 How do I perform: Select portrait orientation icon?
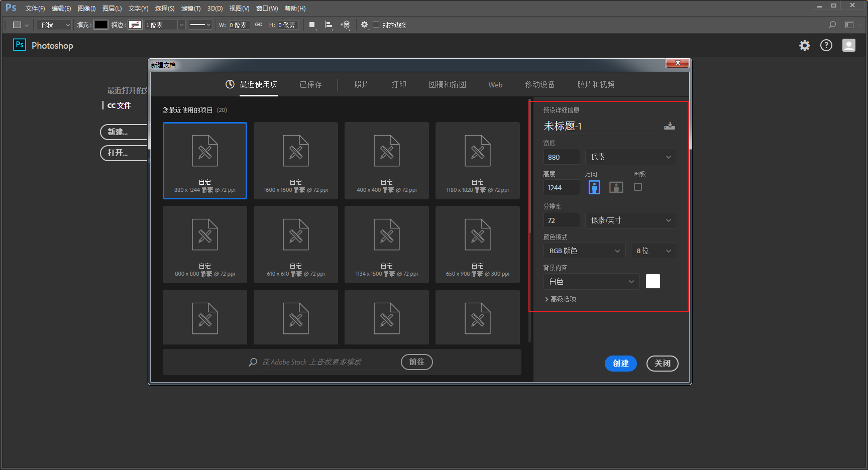(x=594, y=187)
